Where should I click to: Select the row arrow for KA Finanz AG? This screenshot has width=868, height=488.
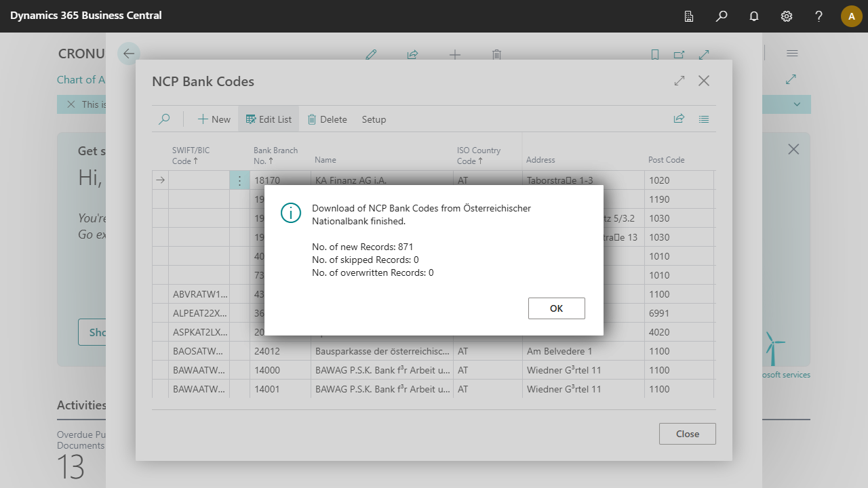[x=161, y=180]
